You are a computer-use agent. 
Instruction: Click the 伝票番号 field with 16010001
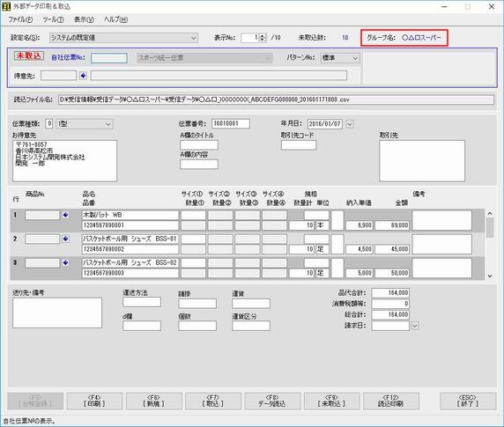click(x=231, y=123)
